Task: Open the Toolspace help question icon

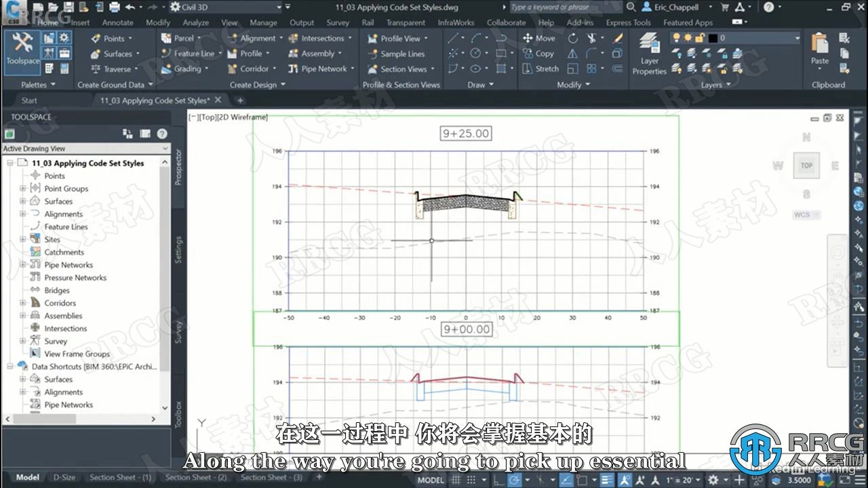Action: coord(162,134)
